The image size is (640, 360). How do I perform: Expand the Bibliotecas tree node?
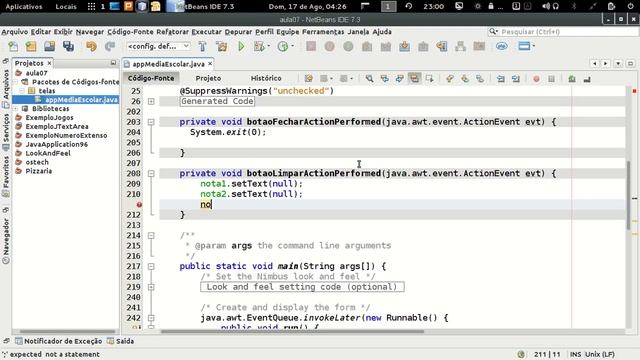point(16,109)
